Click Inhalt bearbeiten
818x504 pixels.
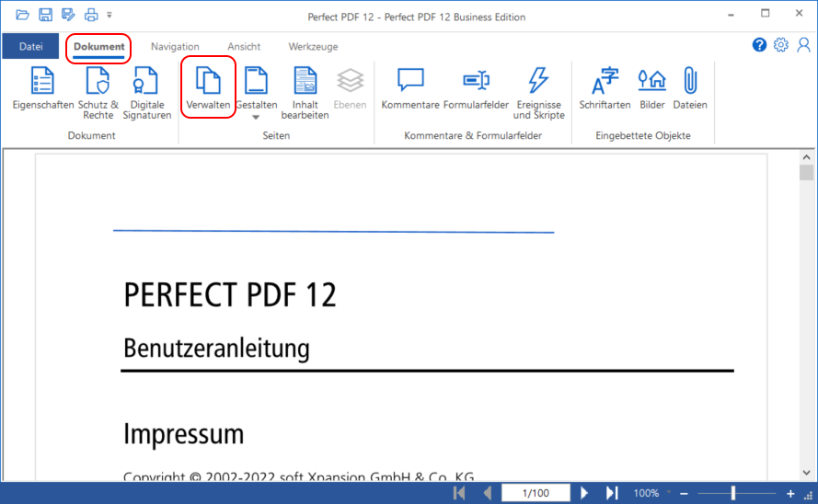point(305,93)
